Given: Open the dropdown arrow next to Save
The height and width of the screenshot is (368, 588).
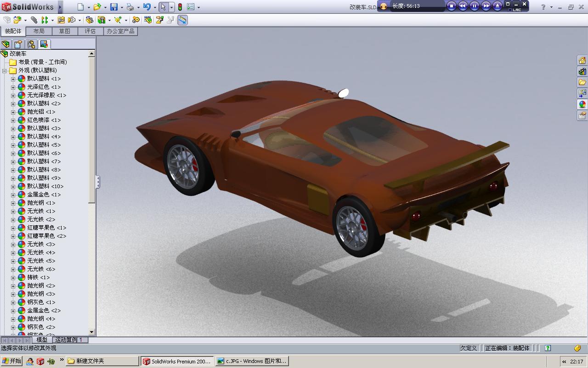Looking at the screenshot, I should (x=122, y=7).
